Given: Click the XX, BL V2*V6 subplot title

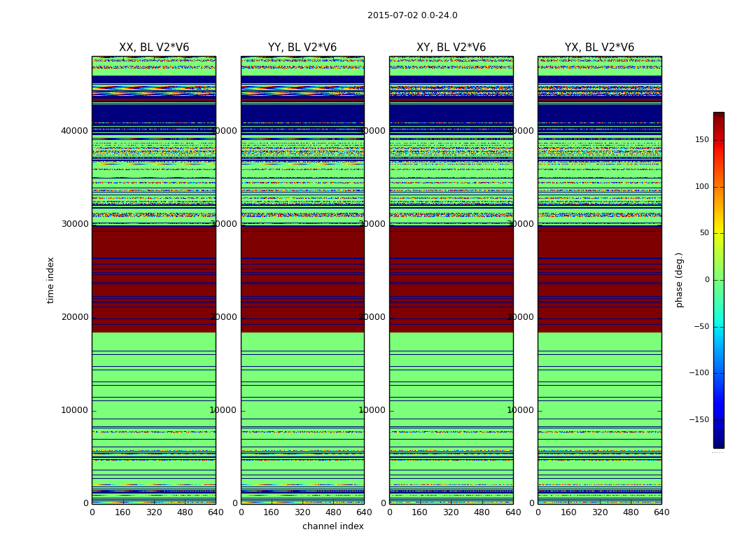Looking at the screenshot, I should [x=154, y=48].
